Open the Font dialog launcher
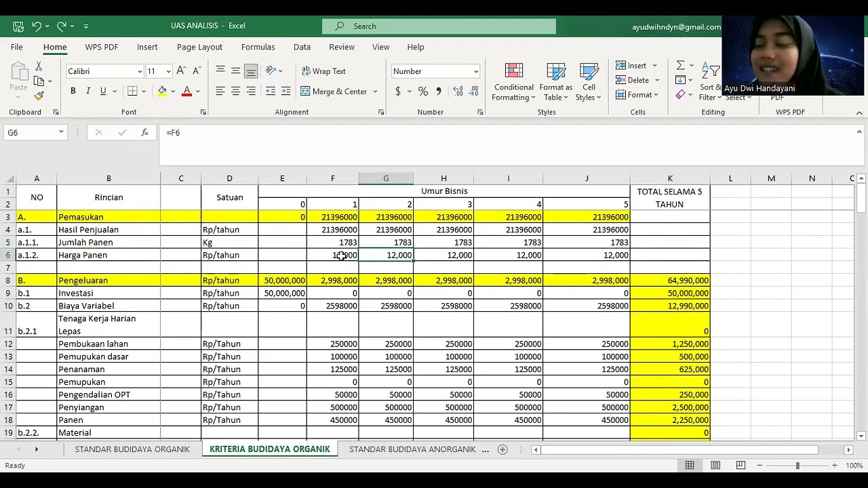The width and height of the screenshot is (868, 488). pos(203,113)
